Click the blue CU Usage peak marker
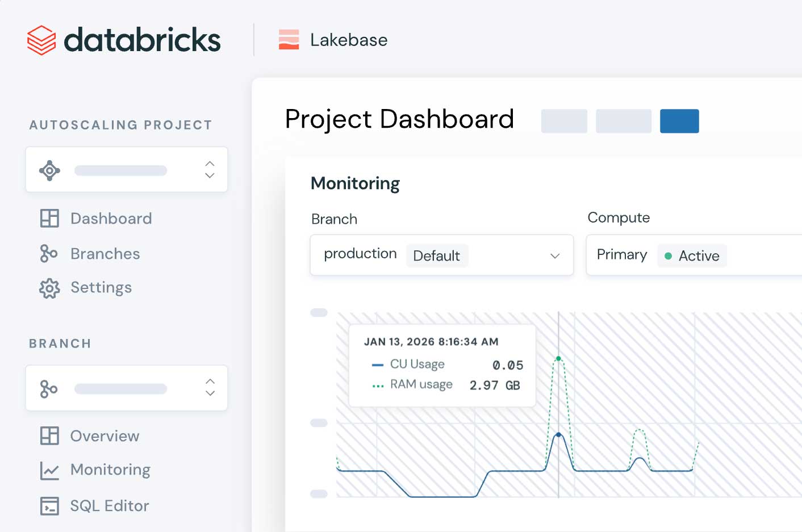Screen dimensions: 802x532 558,434
